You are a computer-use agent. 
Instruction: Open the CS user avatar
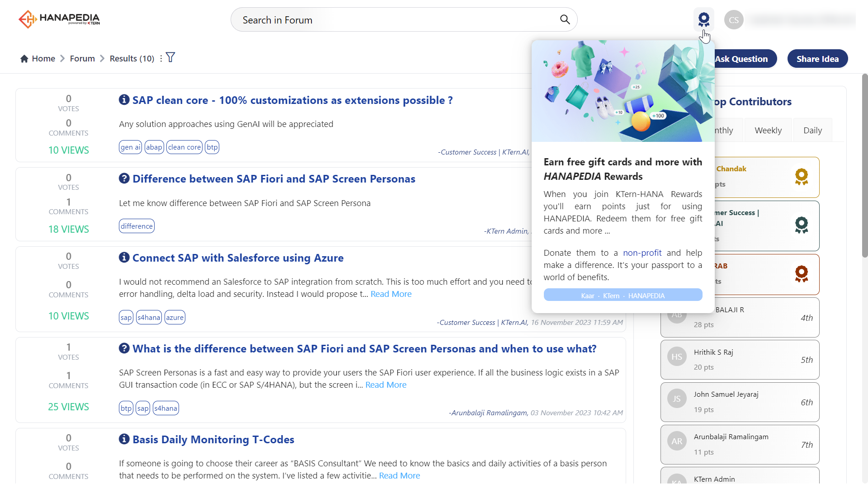pos(734,20)
